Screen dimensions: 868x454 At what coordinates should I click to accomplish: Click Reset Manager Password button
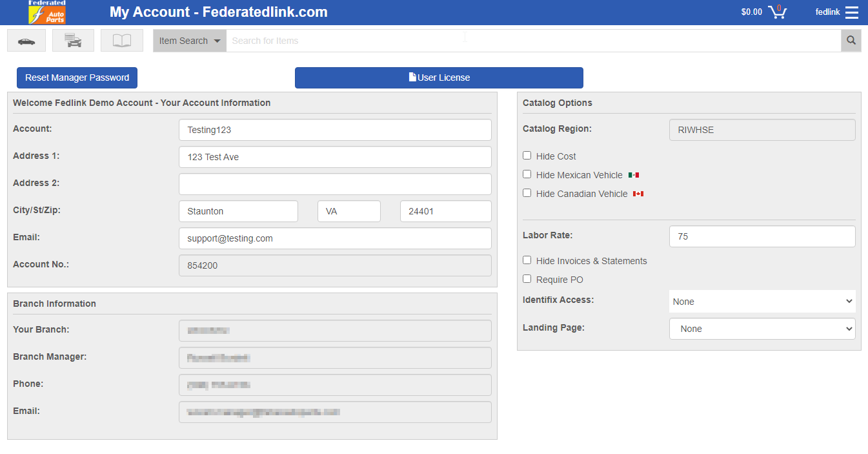click(x=77, y=77)
